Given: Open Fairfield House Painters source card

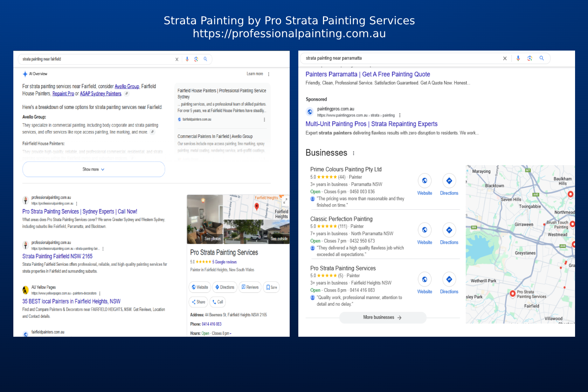Looking at the screenshot, I should click(x=222, y=93).
